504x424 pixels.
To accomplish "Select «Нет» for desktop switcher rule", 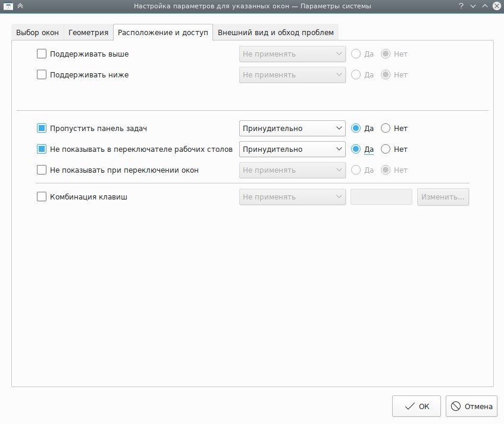I will pos(386,149).
